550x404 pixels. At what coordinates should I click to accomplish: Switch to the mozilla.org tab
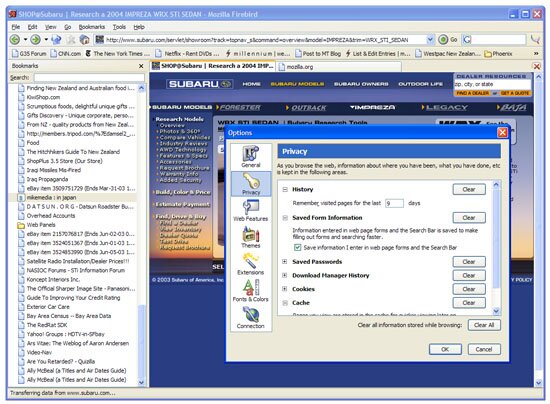[x=338, y=67]
